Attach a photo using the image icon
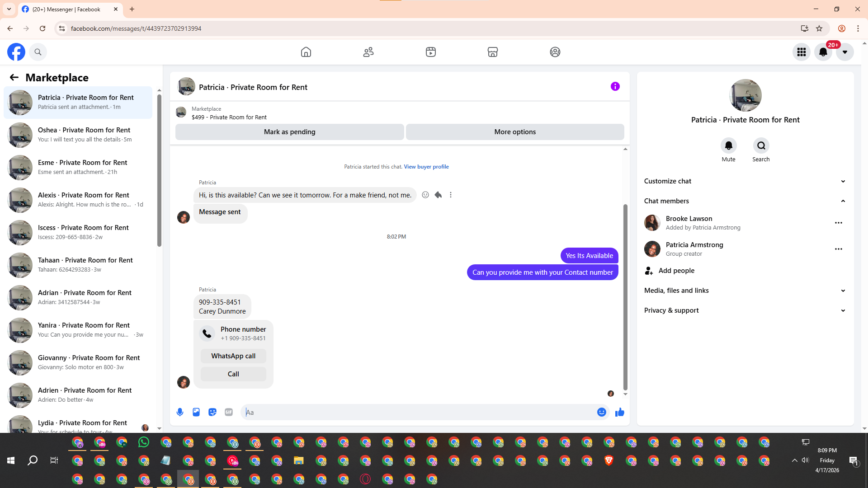The height and width of the screenshot is (488, 868). (x=196, y=412)
